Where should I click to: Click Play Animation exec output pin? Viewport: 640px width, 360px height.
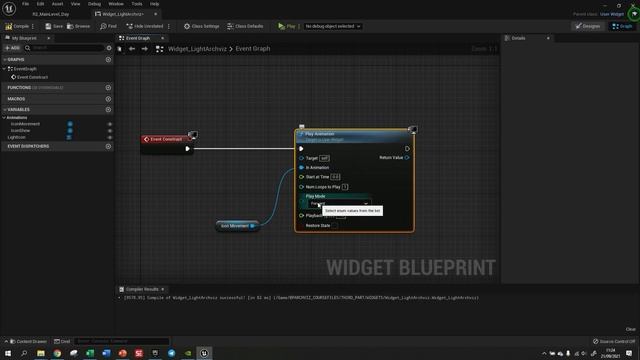click(x=407, y=149)
